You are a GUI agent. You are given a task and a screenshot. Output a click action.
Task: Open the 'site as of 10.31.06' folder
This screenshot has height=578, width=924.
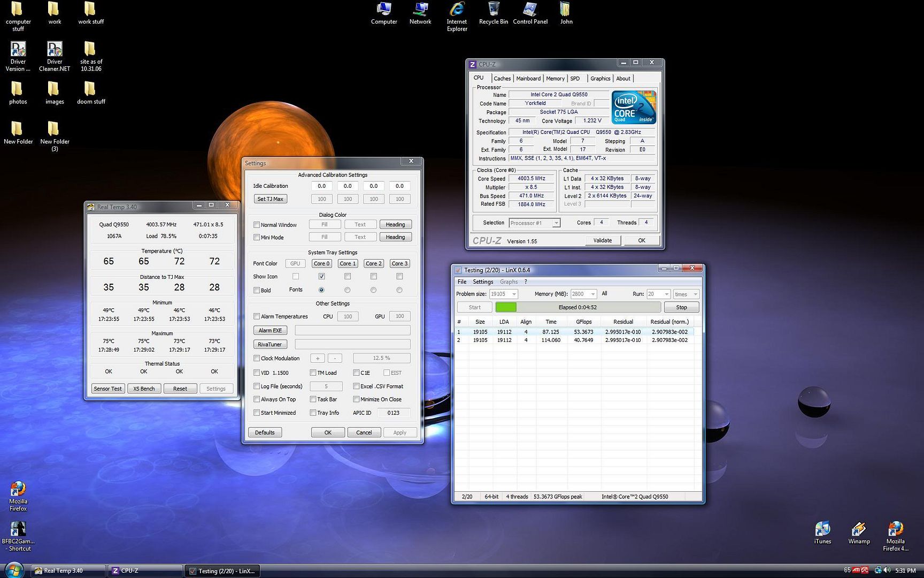point(91,56)
